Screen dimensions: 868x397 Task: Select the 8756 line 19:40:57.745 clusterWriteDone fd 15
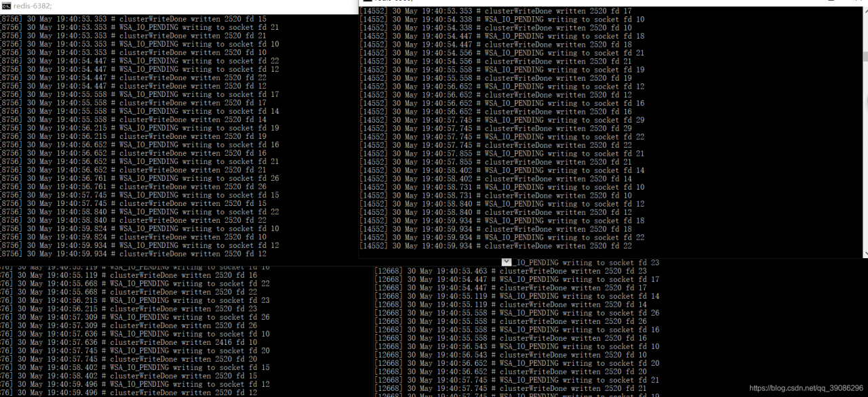[x=133, y=203]
